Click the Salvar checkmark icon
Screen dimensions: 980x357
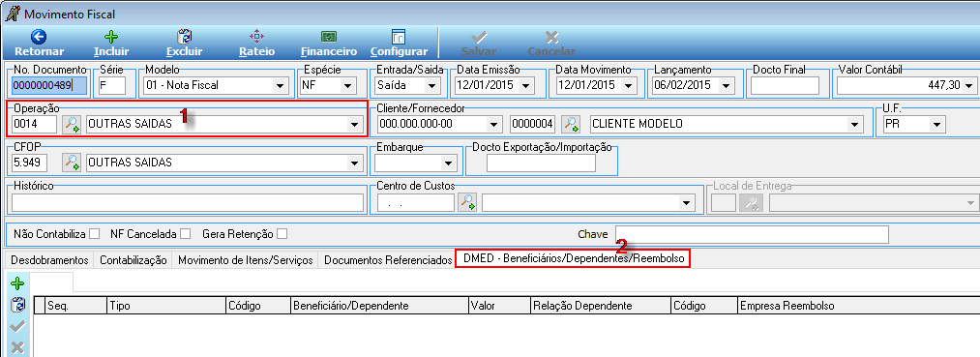[479, 37]
